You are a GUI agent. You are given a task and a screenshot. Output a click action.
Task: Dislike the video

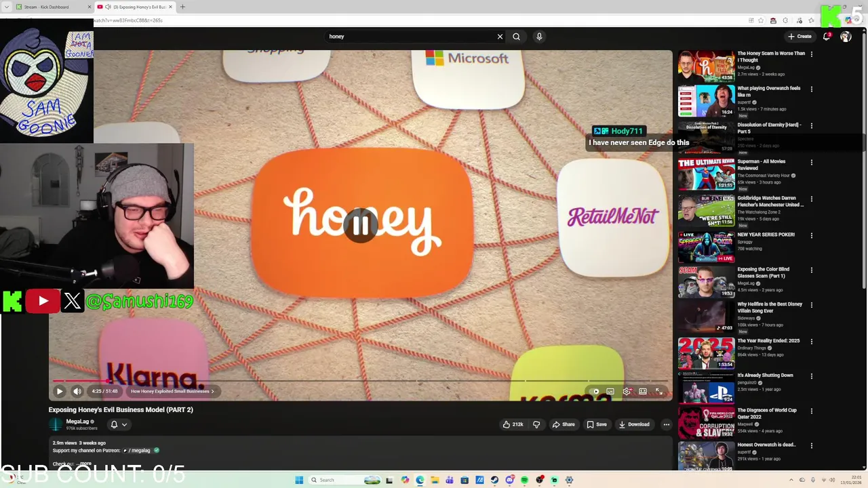click(x=536, y=424)
